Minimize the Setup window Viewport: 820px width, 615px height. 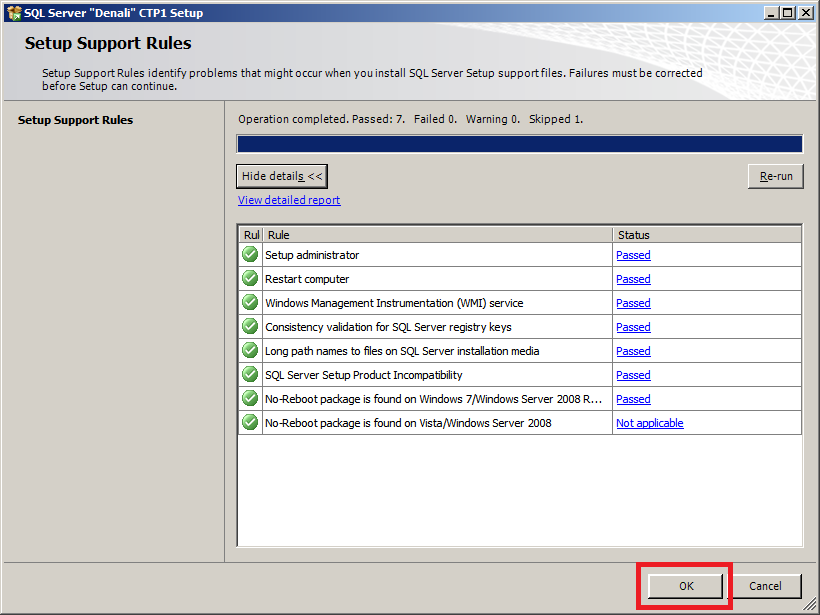coord(770,13)
